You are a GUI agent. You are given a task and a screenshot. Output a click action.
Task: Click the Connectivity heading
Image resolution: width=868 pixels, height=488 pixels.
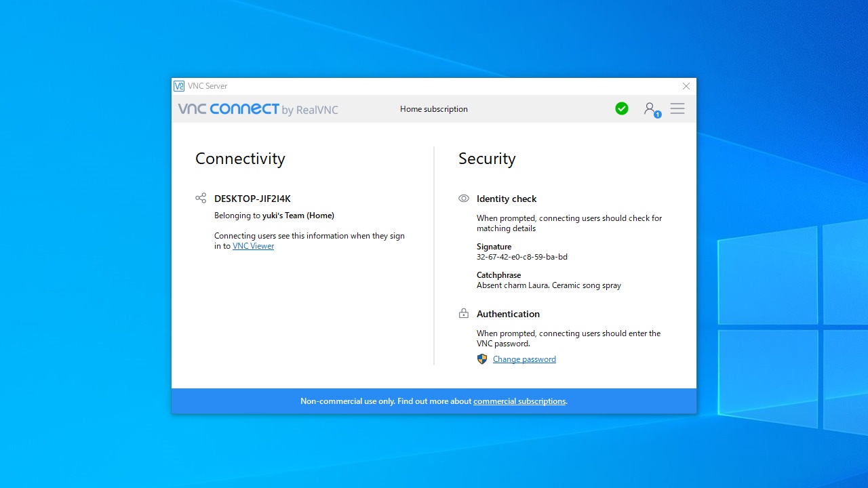240,159
